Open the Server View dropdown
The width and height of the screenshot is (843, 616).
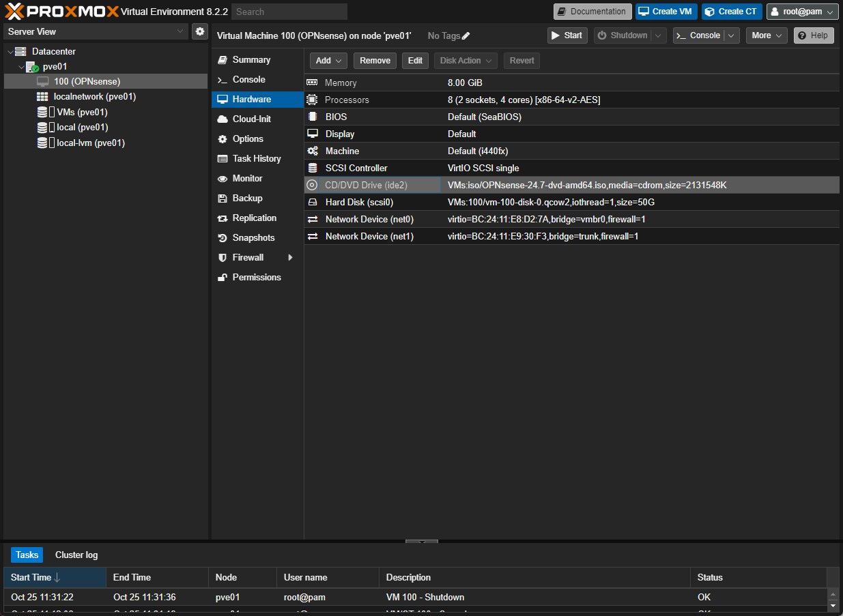pos(180,31)
